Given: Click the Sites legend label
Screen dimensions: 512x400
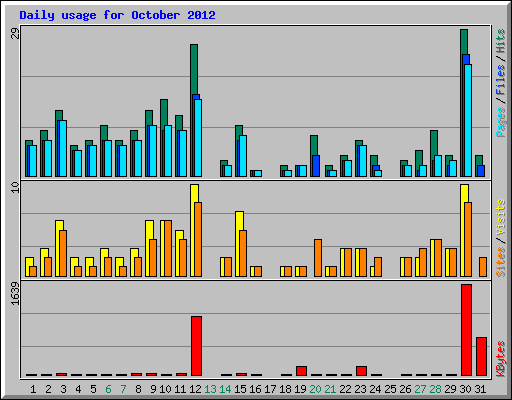Looking at the screenshot, I should [501, 262].
